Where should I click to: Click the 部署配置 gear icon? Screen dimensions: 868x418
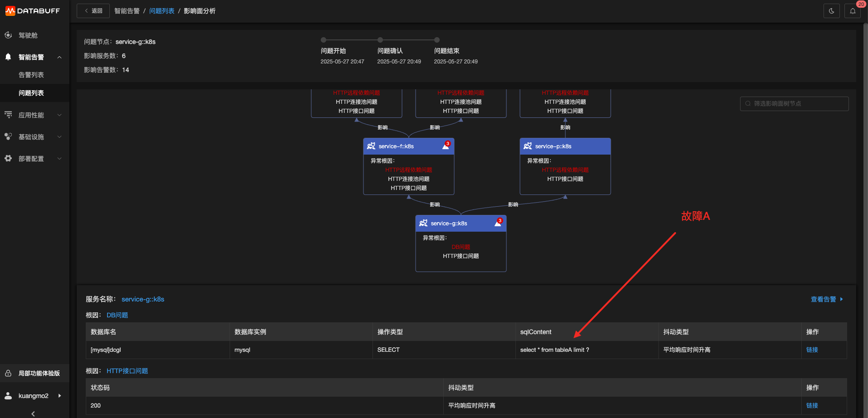8,158
